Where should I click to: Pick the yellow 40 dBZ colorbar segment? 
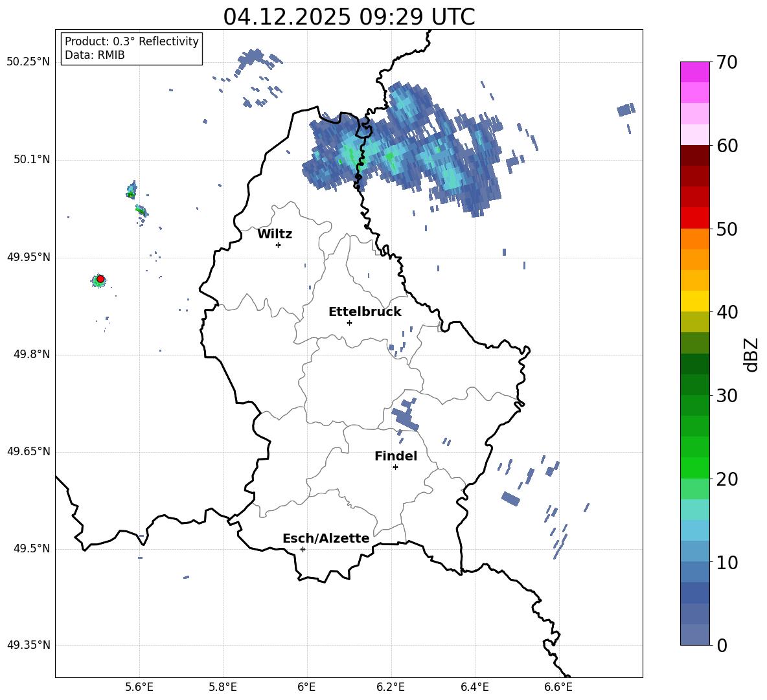point(694,301)
